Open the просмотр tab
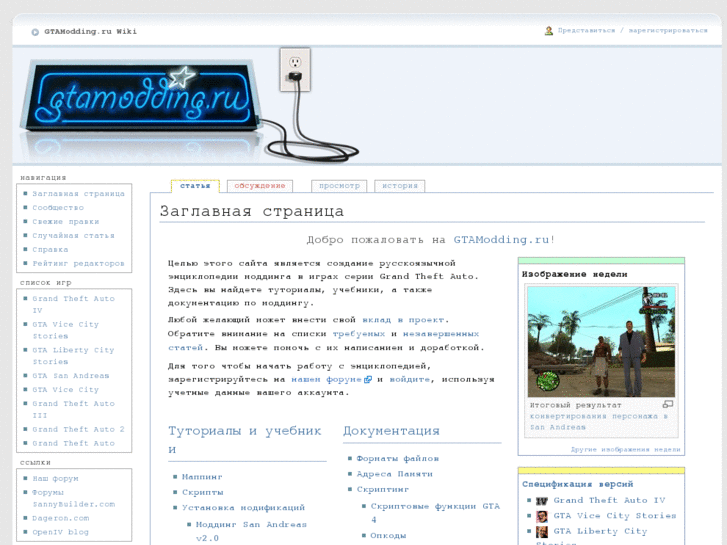The image size is (727, 545). [x=339, y=186]
